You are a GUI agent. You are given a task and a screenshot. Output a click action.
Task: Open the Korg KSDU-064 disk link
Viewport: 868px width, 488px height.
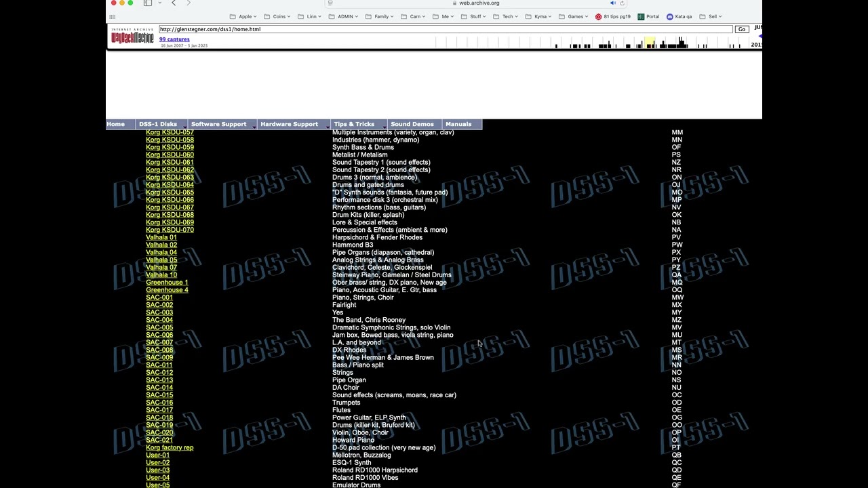[170, 184]
